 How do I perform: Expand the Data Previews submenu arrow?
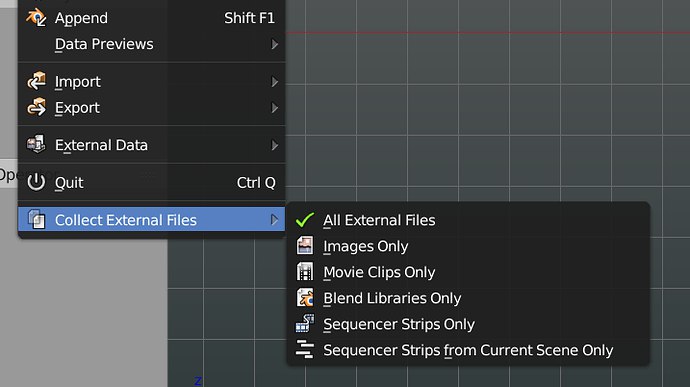(x=275, y=44)
